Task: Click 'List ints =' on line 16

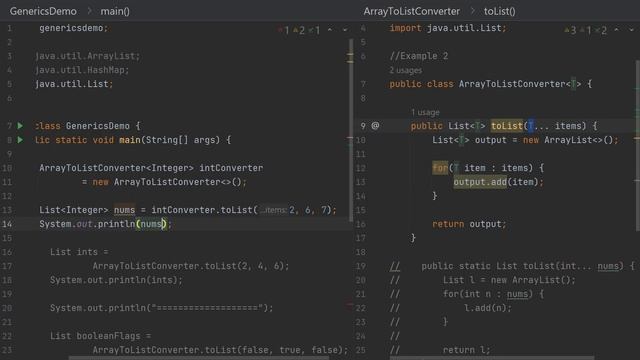Action: click(x=79, y=252)
